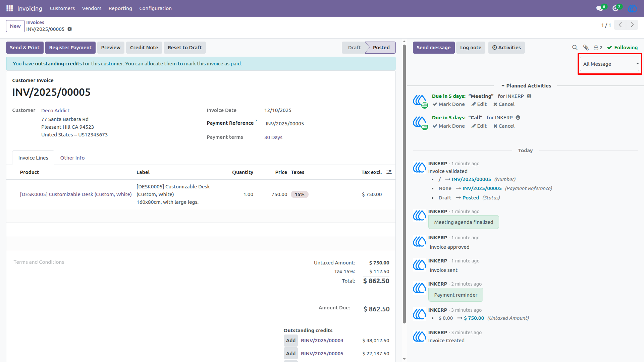Open column options icon in invoice lines header
Screen dimensions: 644x362
[389, 172]
